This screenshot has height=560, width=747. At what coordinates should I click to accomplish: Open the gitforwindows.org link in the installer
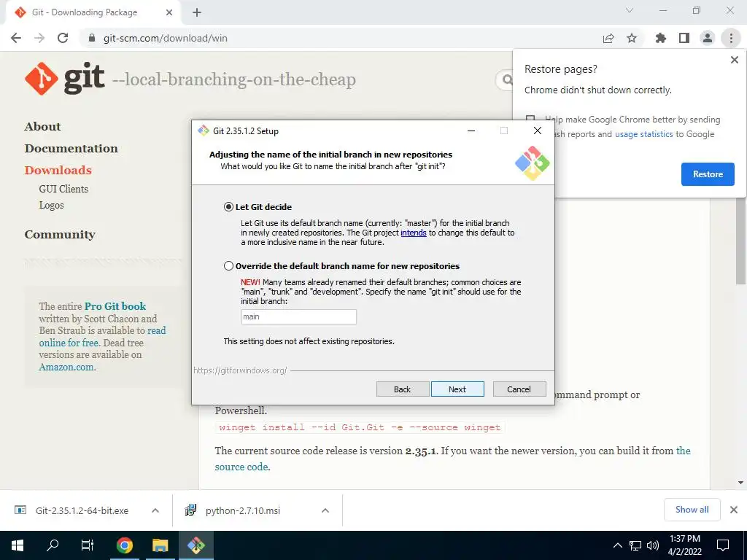240,370
